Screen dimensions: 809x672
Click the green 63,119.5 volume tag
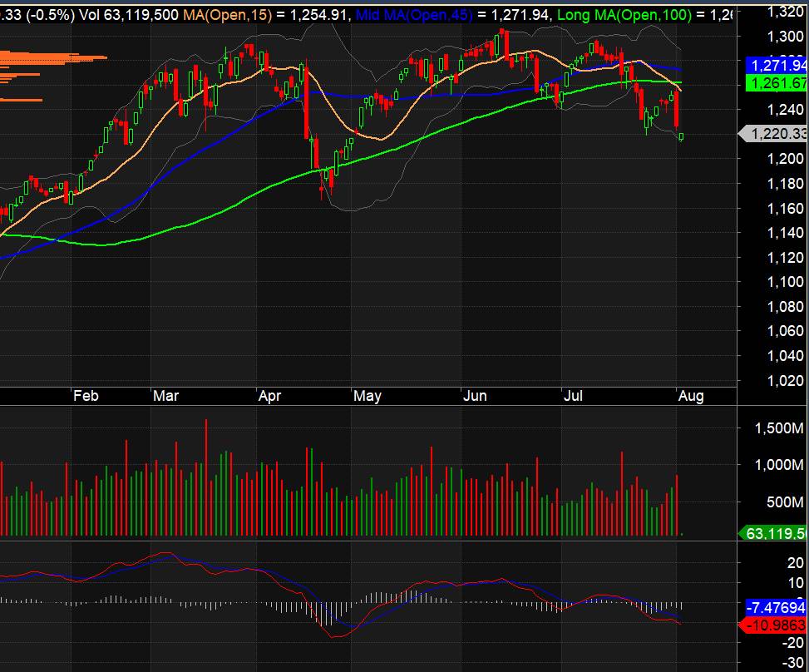coord(774,532)
